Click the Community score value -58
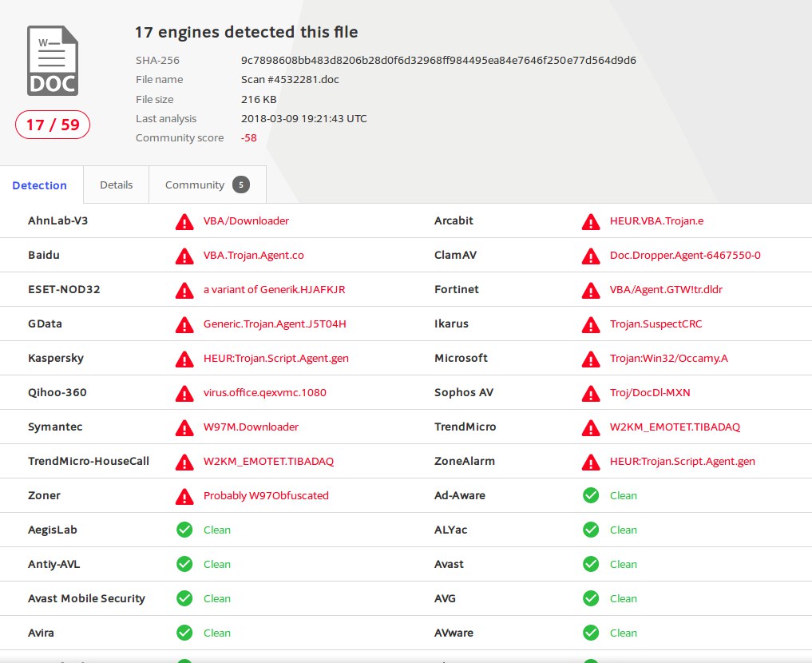The height and width of the screenshot is (663, 812). click(x=249, y=137)
